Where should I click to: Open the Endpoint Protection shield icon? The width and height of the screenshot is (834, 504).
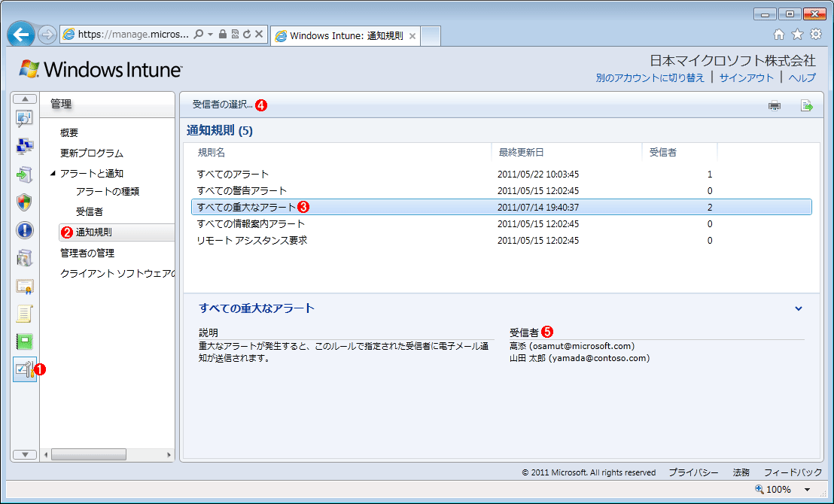(x=25, y=202)
